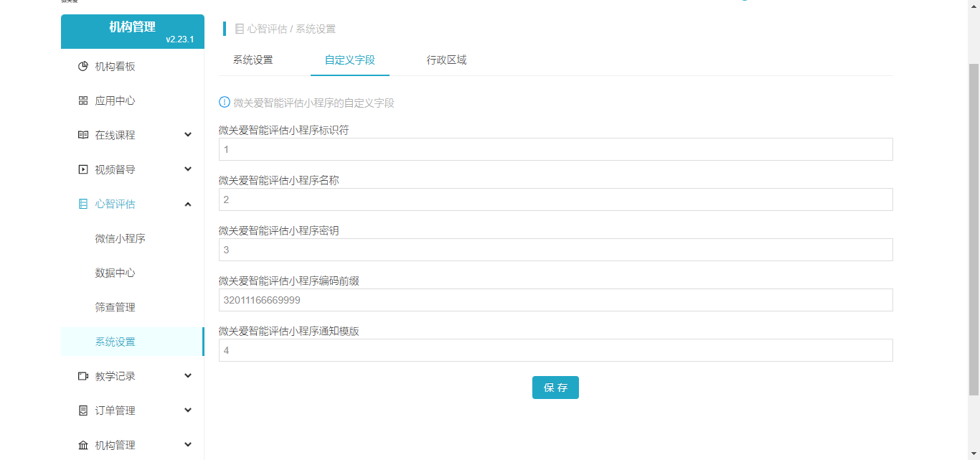Focus the 小程序标识符 input field
The width and height of the screenshot is (980, 460).
point(555,149)
